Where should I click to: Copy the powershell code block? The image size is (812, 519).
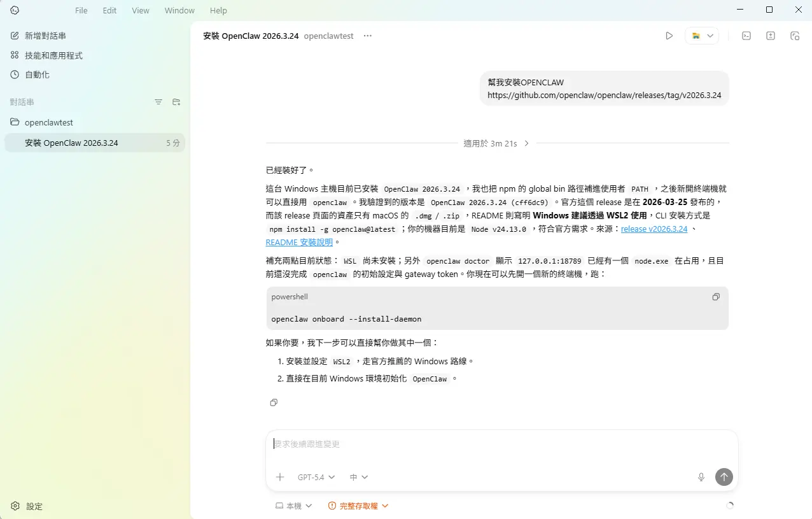click(x=716, y=297)
